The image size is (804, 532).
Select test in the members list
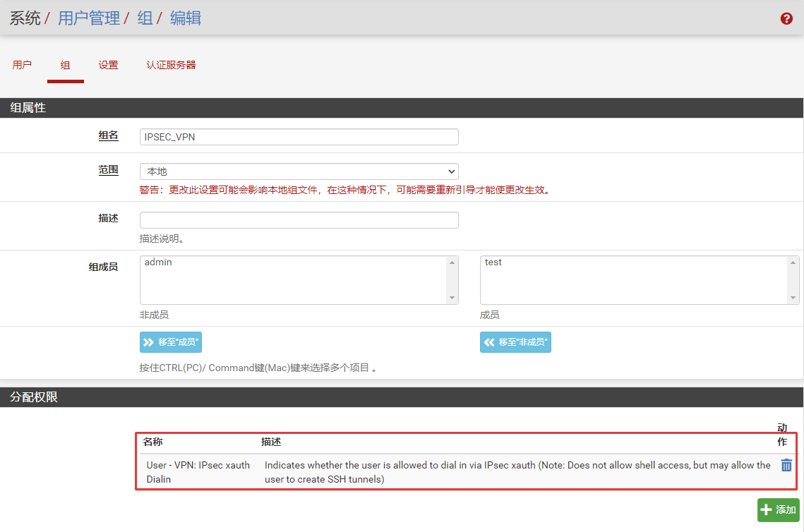(493, 262)
